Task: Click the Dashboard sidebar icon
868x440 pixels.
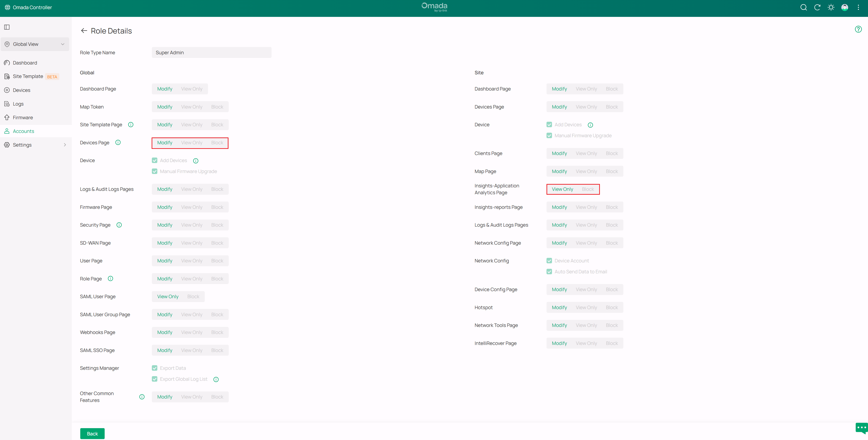Action: [7, 63]
